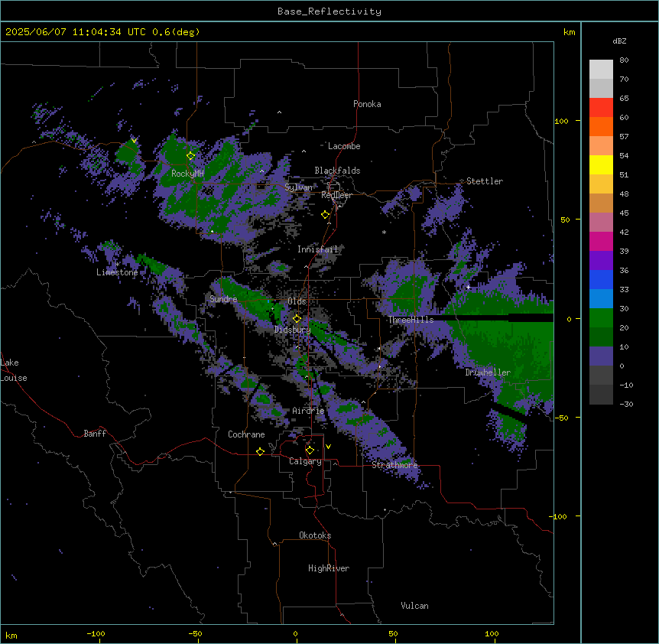Click the Strathmore label

394,465
